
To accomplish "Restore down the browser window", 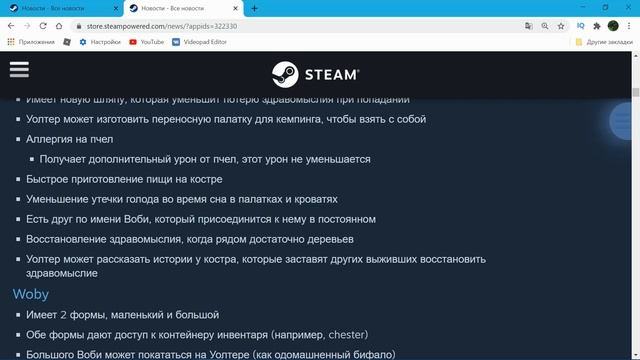I will tap(605, 7).
